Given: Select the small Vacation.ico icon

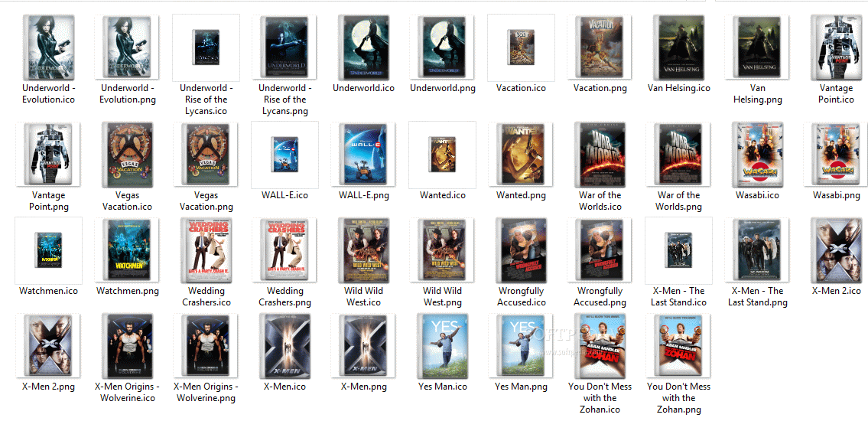Looking at the screenshot, I should (x=521, y=47).
